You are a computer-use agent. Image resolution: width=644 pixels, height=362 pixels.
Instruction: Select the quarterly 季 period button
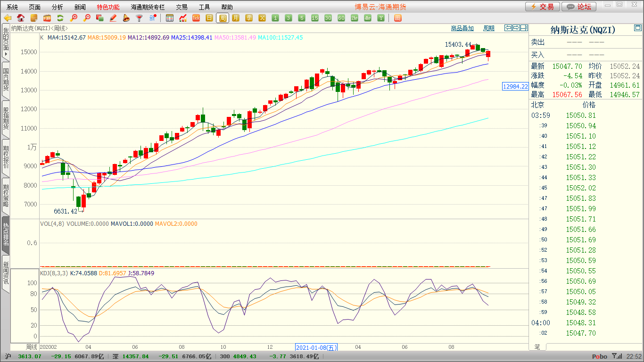249,18
